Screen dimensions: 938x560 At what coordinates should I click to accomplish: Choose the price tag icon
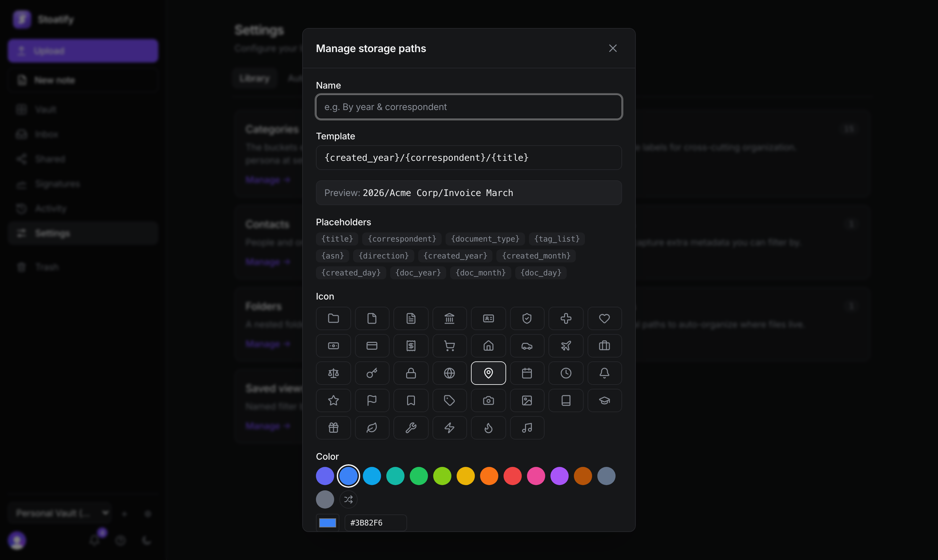pos(449,400)
